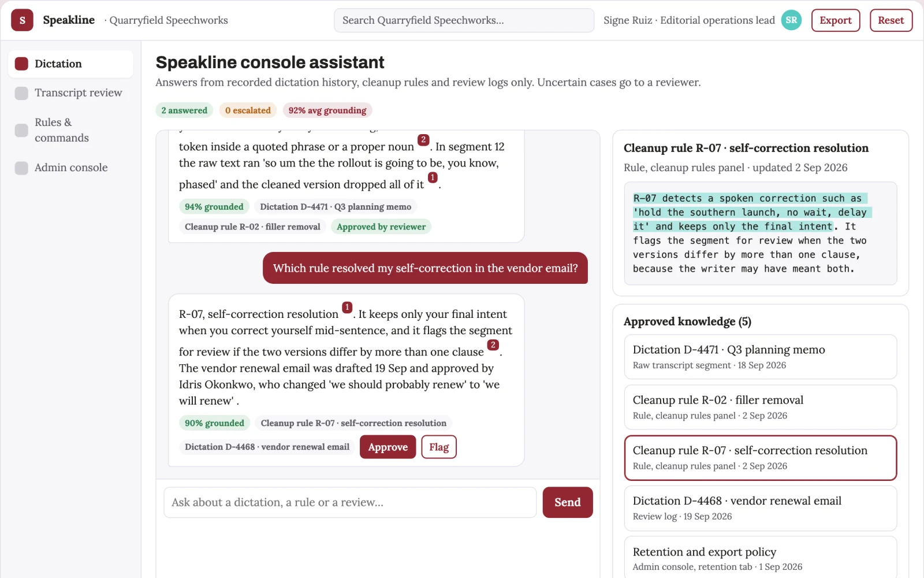Click the "Approved knowledge (5)" heading
This screenshot has height=578, width=924.
coord(687,321)
